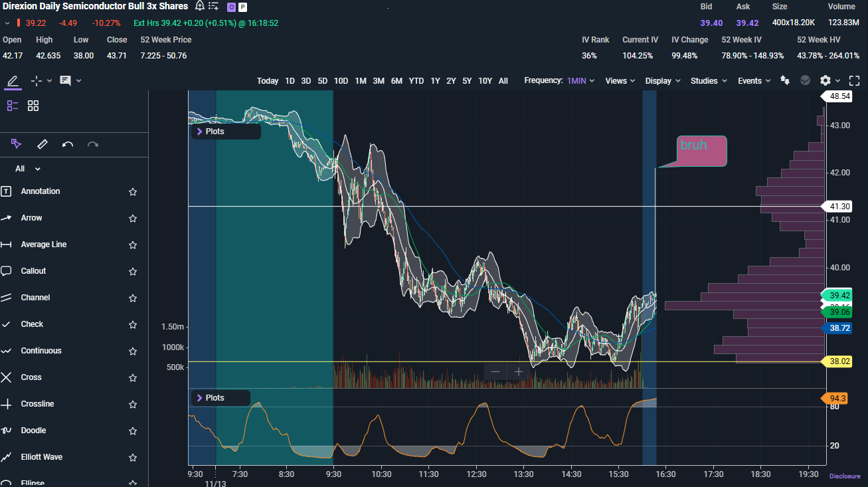Favorite the Average Line tool star
Image resolution: width=868 pixels, height=487 pixels.
tap(133, 244)
